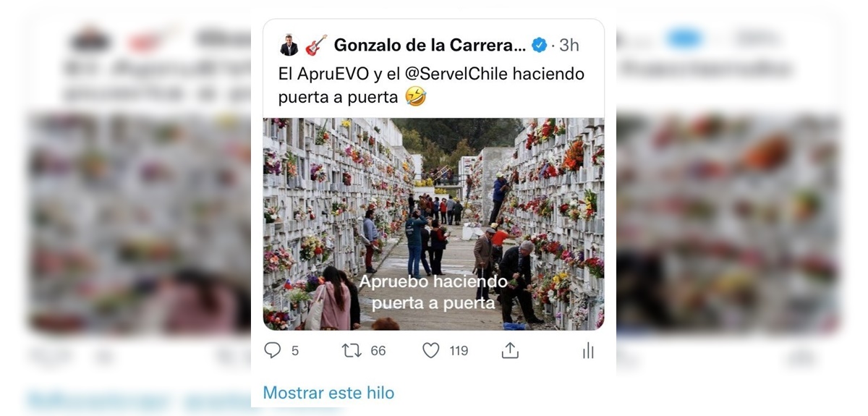
Task: Open the author's profile avatar
Action: (x=289, y=45)
